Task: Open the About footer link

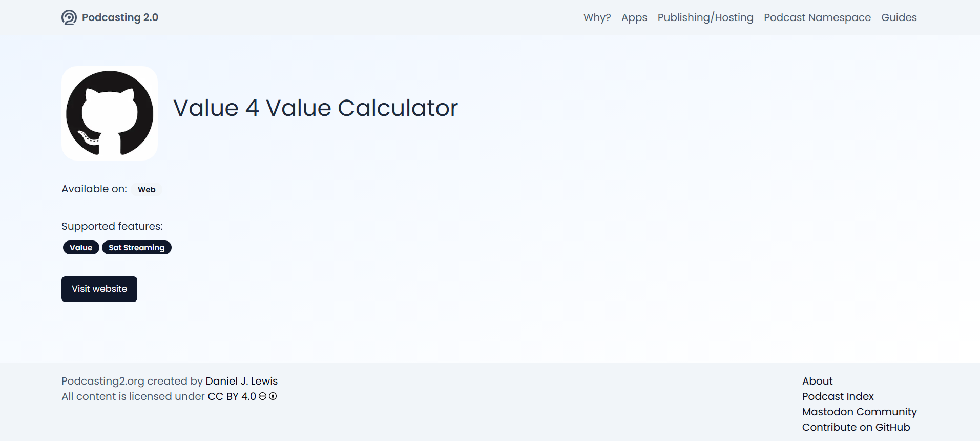Action: click(x=818, y=381)
